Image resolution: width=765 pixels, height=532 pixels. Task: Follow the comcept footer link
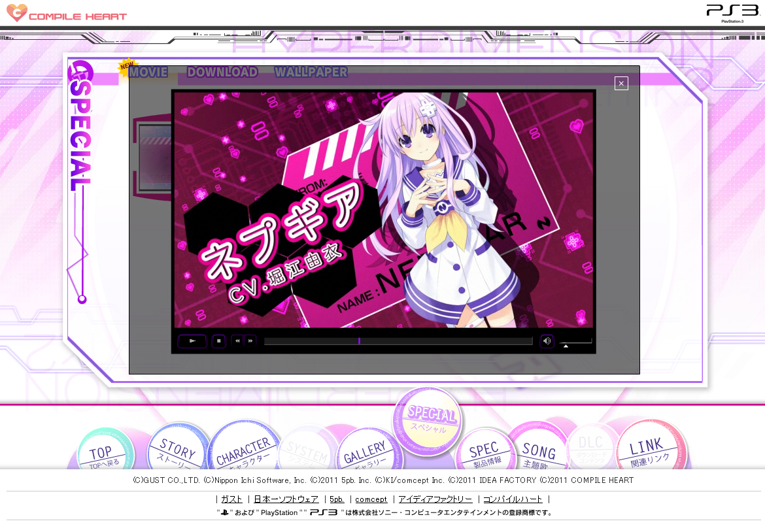(x=371, y=499)
